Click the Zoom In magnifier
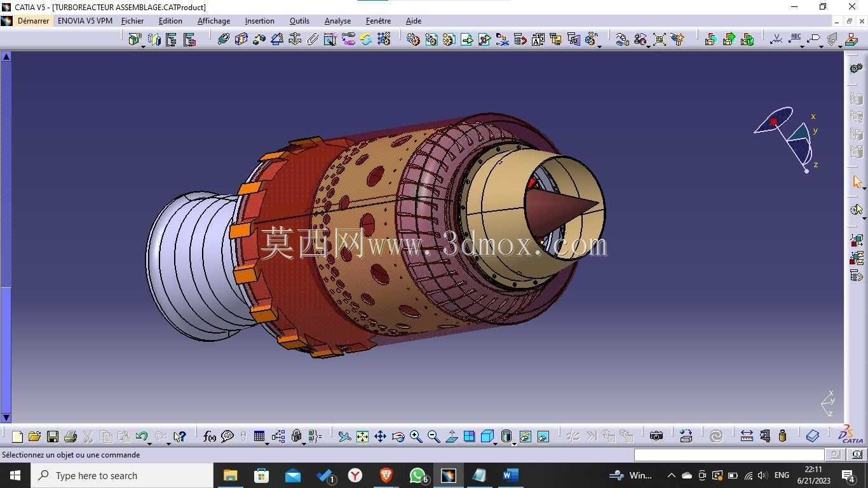This screenshot has width=868, height=488. (x=416, y=436)
